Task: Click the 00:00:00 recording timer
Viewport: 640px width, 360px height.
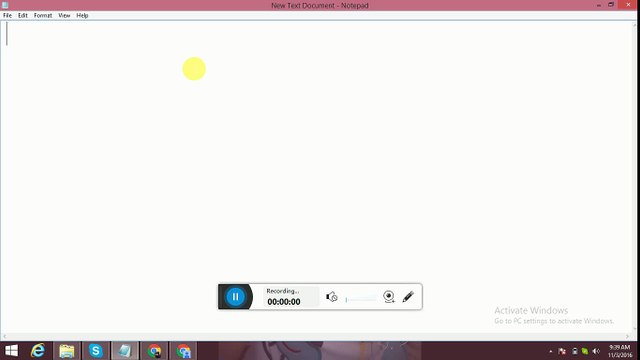Action: [284, 302]
